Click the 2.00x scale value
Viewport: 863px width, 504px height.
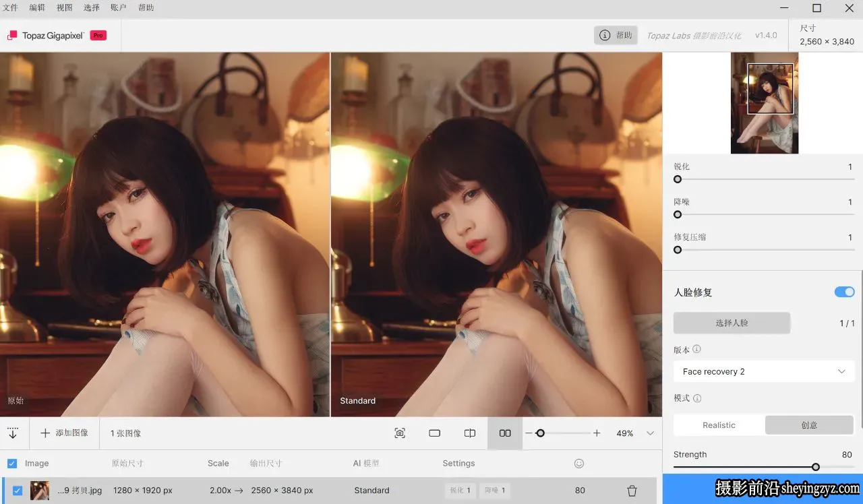point(220,491)
